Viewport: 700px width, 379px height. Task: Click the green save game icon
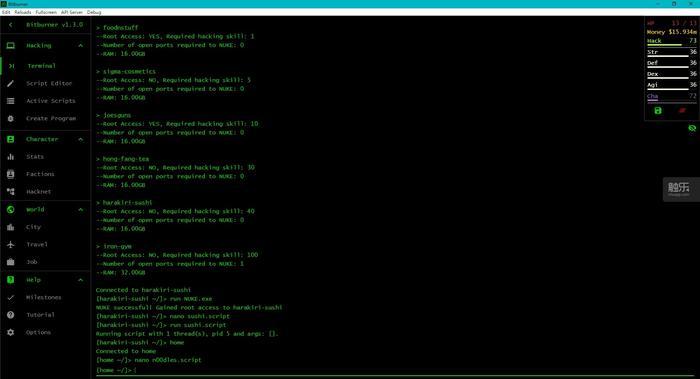pyautogui.click(x=658, y=111)
